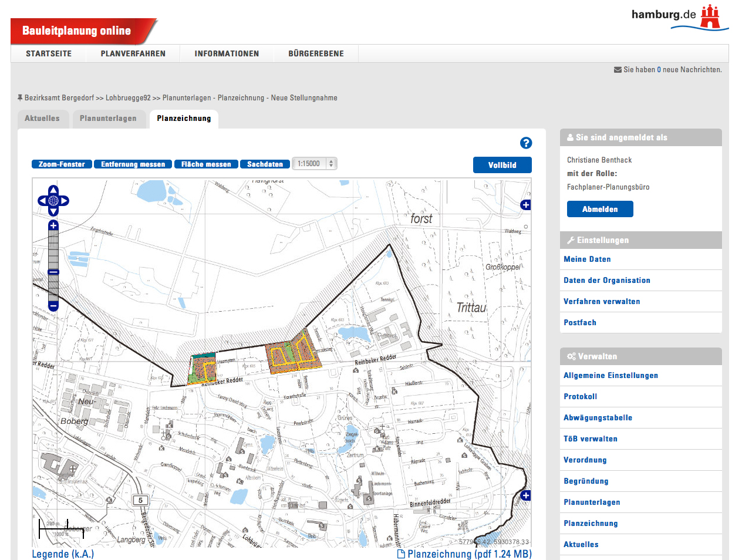Screen dimensions: 742x560
Task: Open the blue question mark help icon
Action: pyautogui.click(x=526, y=143)
